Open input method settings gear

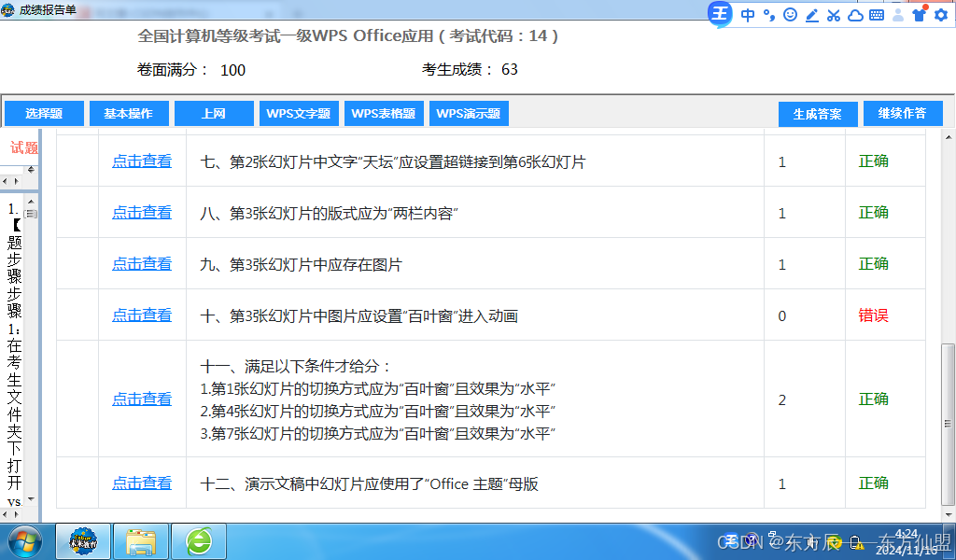coord(941,15)
